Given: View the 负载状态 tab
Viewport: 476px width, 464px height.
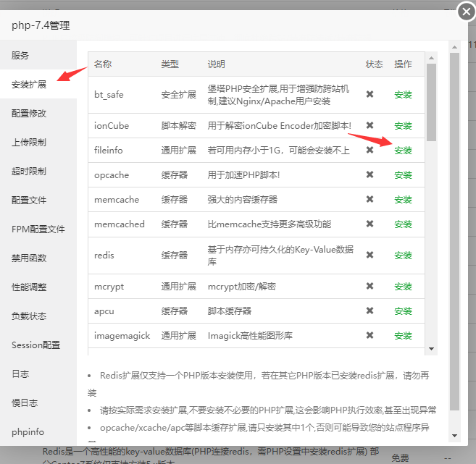Looking at the screenshot, I should 38,316.
